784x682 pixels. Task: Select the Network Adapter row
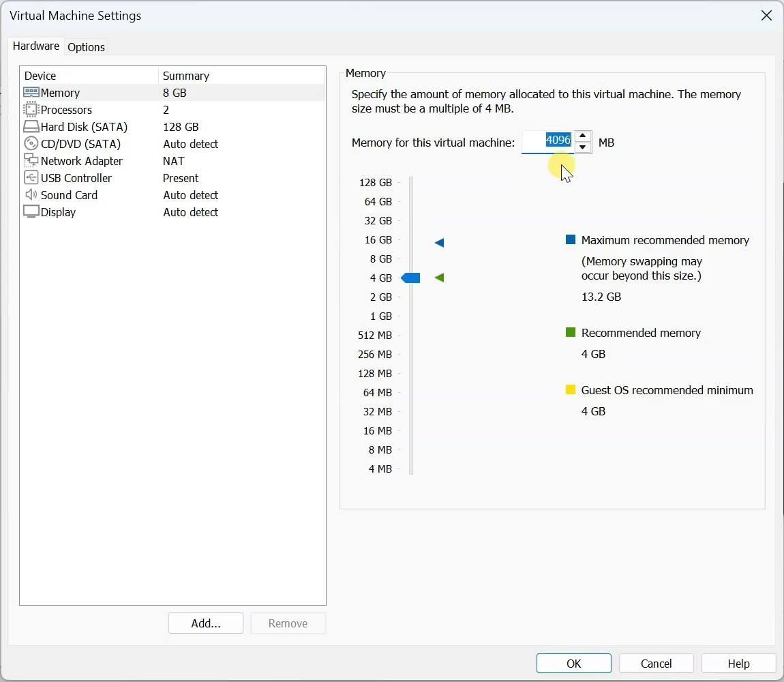(172, 161)
